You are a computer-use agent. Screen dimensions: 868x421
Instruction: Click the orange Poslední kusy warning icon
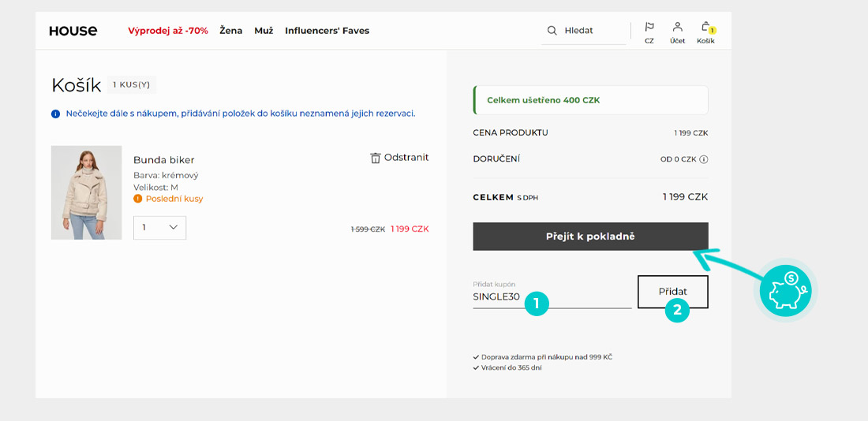pos(138,199)
